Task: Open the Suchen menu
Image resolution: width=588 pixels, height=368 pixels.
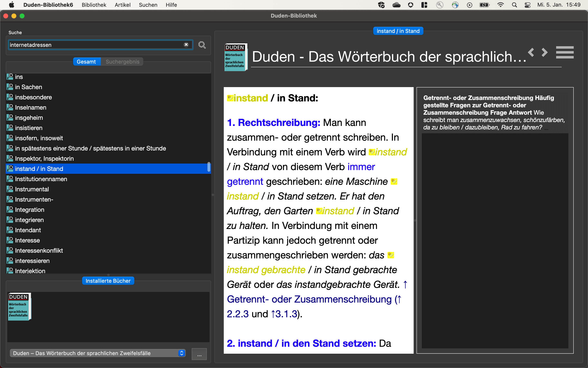Action: coord(148,5)
